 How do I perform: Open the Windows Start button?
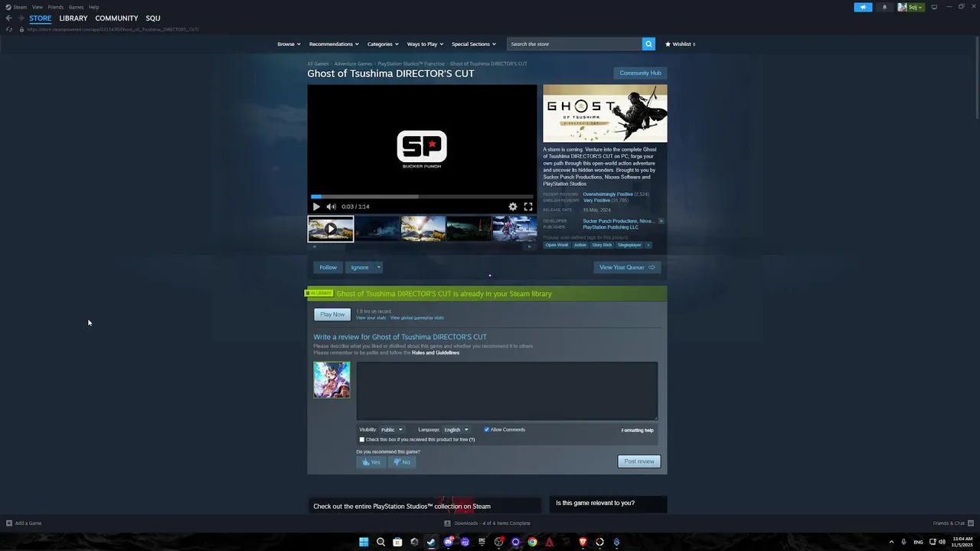(x=364, y=542)
